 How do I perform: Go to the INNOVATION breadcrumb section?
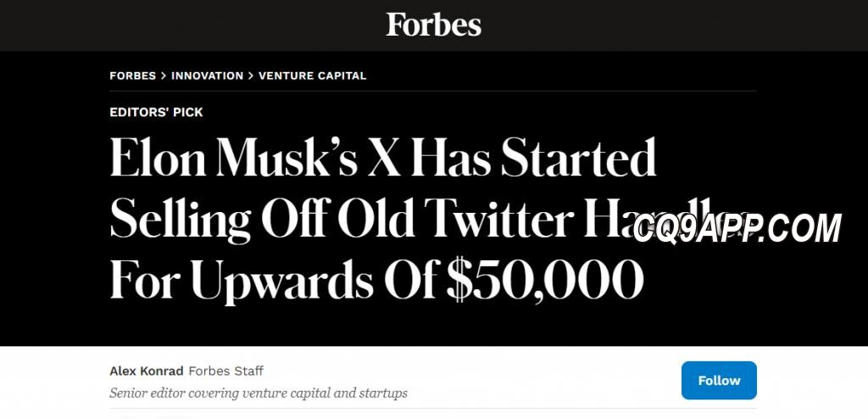(207, 76)
